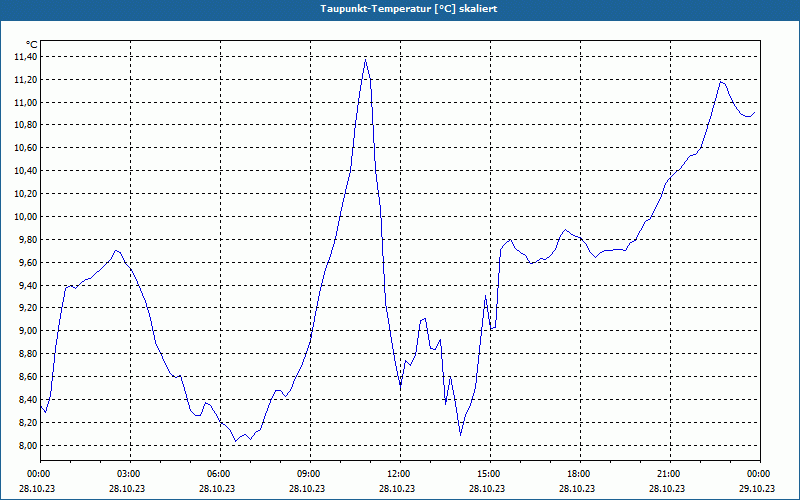Click the chart title Taupunkt-Temperatur [°C] skaliert
This screenshot has width=800, height=500.
pos(409,9)
